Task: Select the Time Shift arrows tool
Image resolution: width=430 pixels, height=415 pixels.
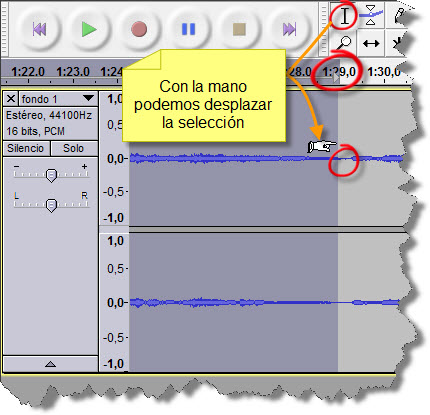Action: pos(371,43)
